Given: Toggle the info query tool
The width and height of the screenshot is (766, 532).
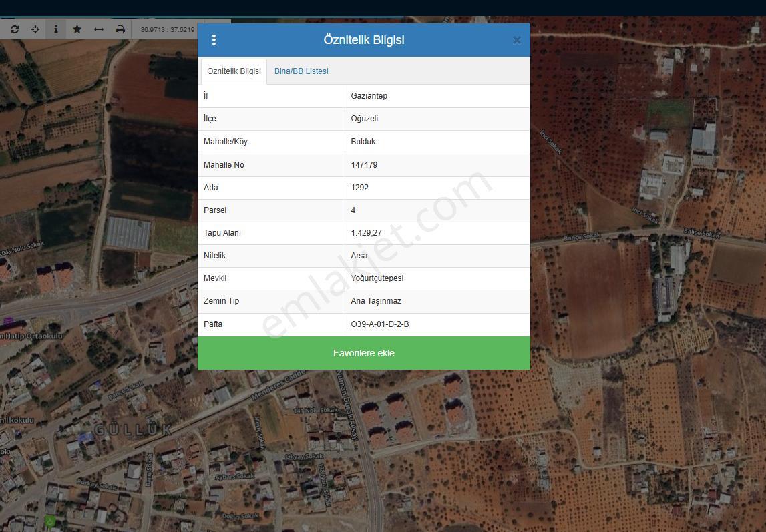Looking at the screenshot, I should [x=55, y=29].
